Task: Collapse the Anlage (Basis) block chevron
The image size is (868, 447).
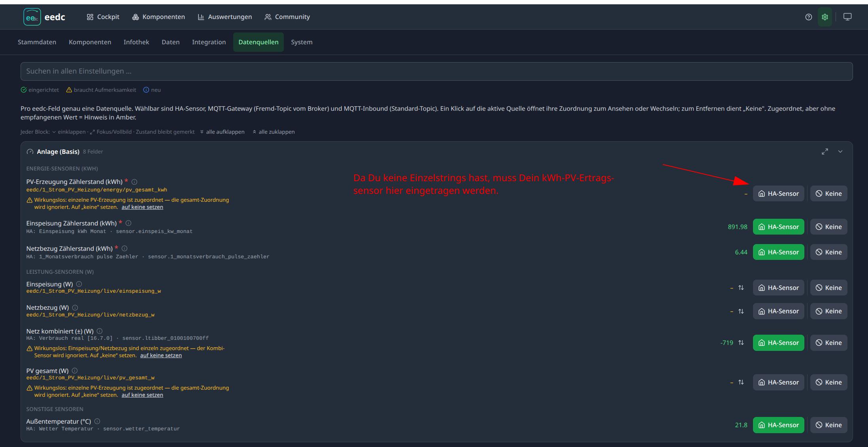Action: [x=840, y=152]
